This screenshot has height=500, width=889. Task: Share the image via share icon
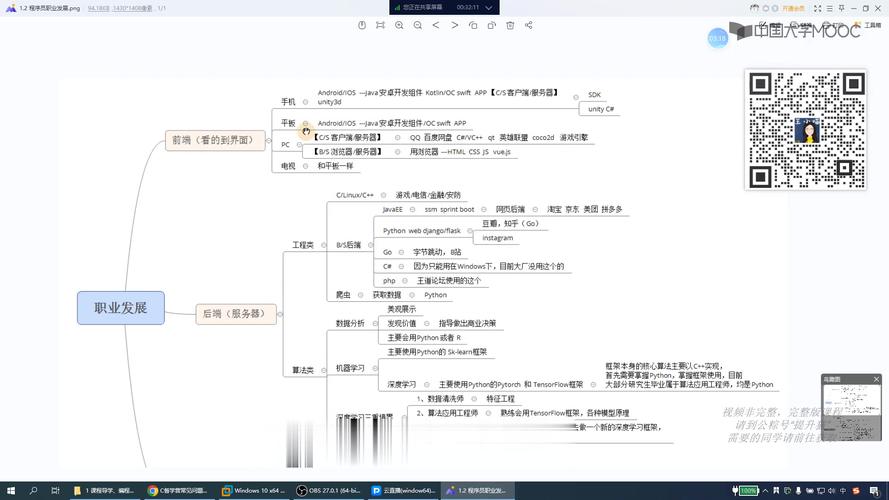tap(528, 25)
